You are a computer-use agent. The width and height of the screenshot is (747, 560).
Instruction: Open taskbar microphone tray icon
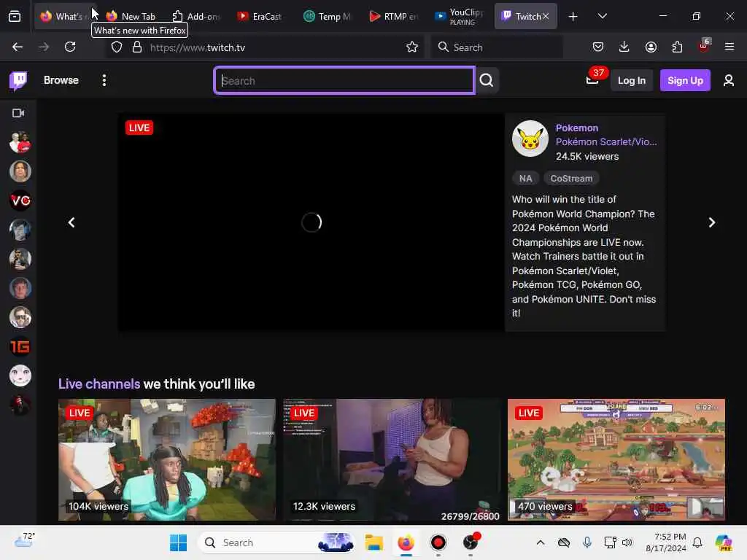click(x=587, y=542)
